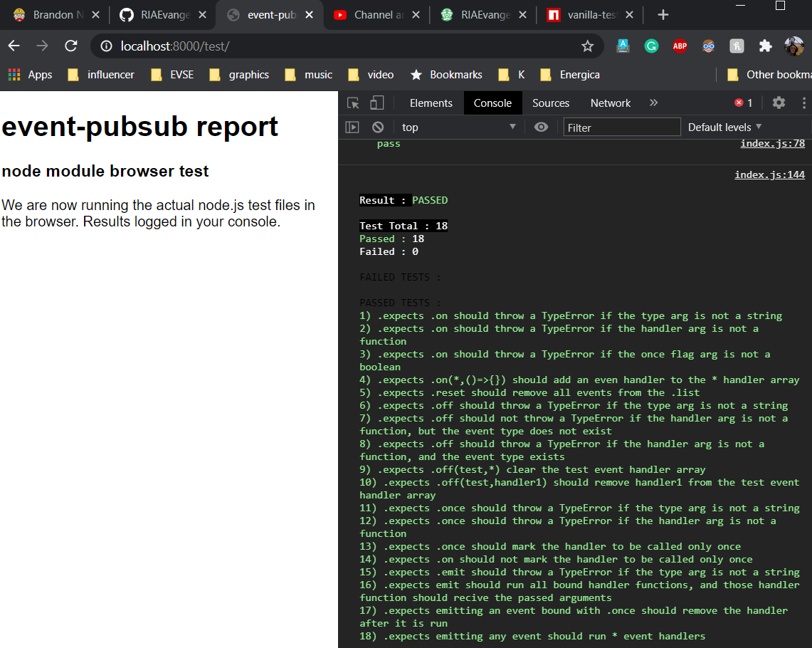Viewport: 812px width, 648px height.
Task: Click the goggles-face extension icon
Action: [708, 46]
